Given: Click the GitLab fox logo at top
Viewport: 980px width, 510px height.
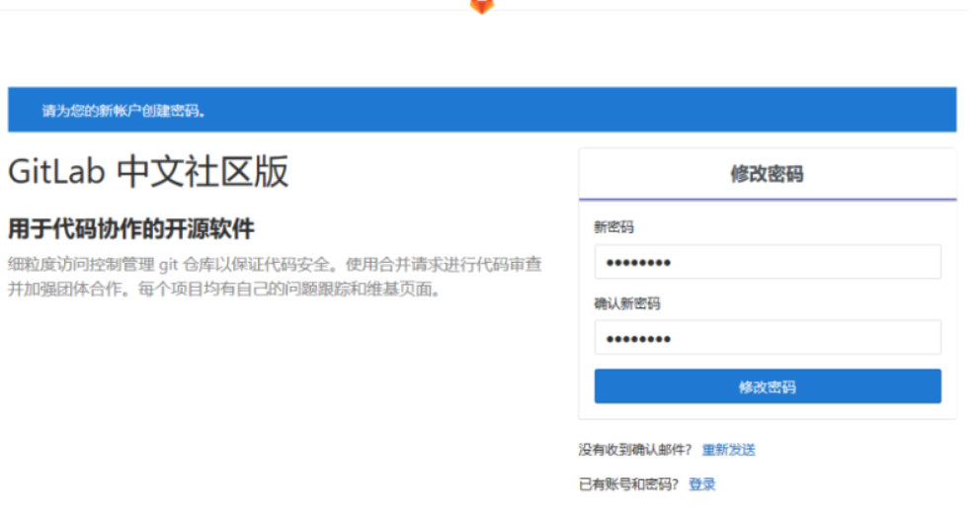Looking at the screenshot, I should 482,6.
